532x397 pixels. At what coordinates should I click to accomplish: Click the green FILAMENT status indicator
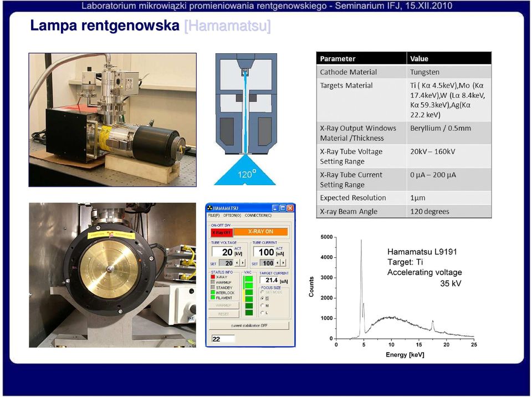[213, 298]
